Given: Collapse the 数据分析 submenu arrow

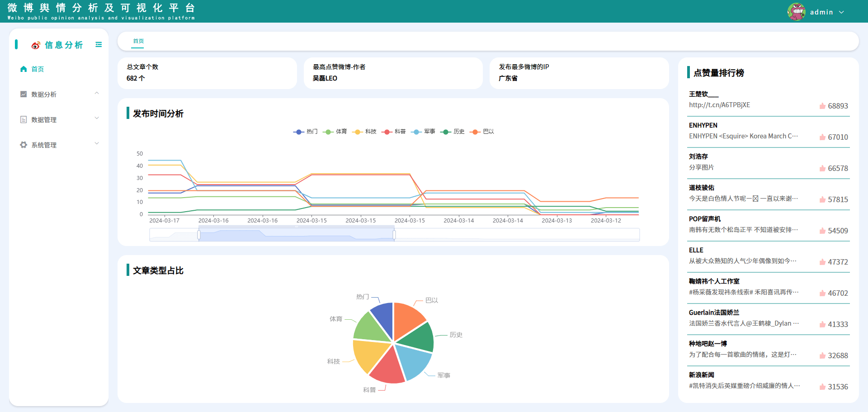Looking at the screenshot, I should tap(97, 94).
